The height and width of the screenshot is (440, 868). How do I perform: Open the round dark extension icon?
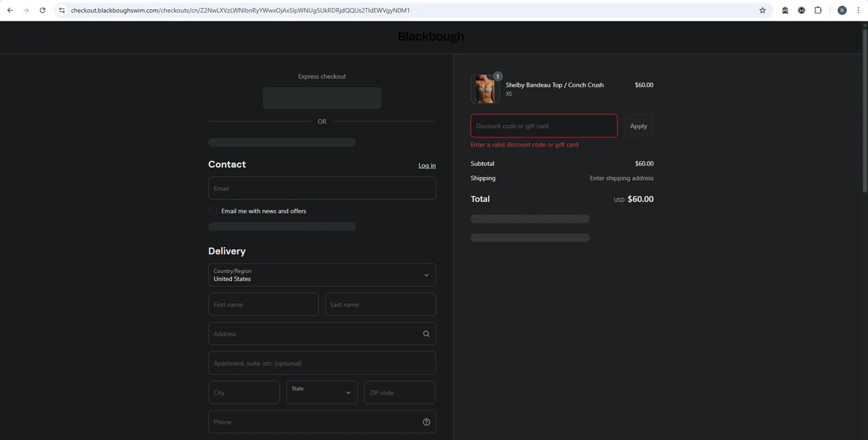pyautogui.click(x=801, y=10)
